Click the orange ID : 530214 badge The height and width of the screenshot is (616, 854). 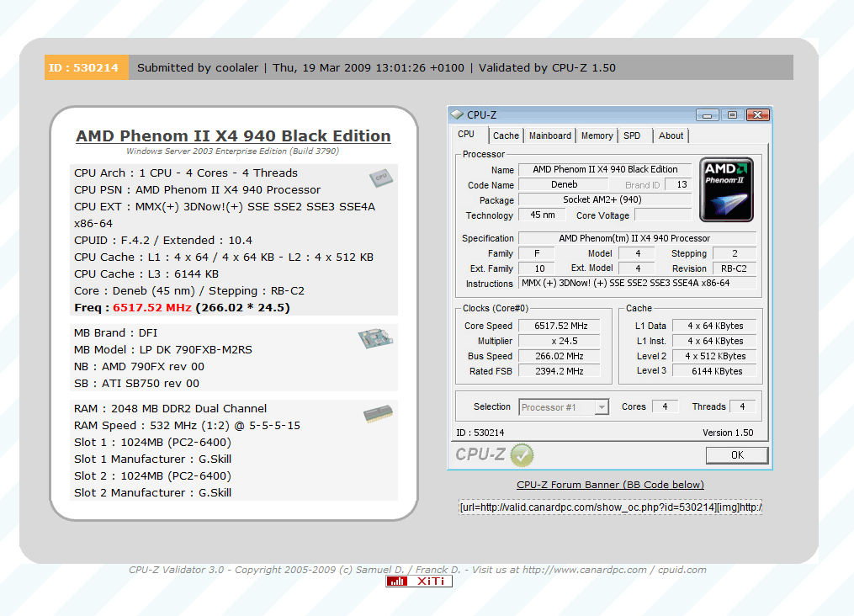pyautogui.click(x=86, y=67)
